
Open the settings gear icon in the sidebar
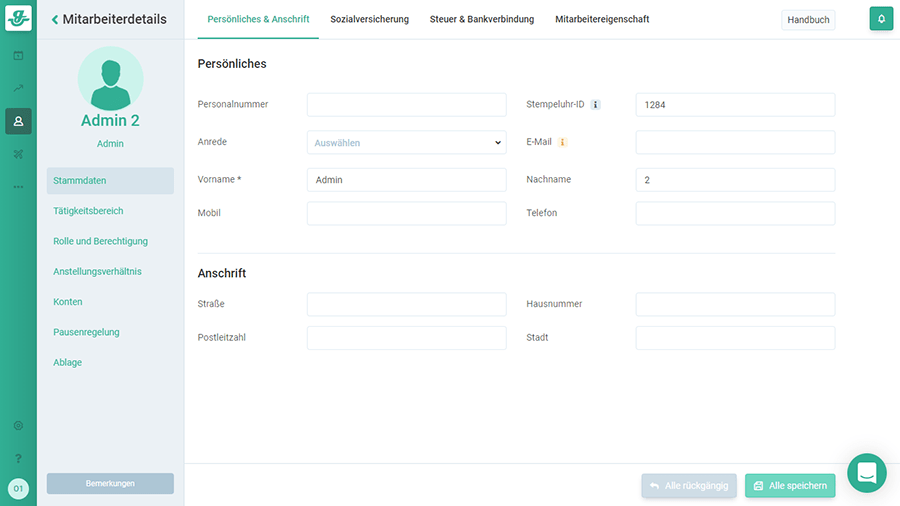coord(18,425)
